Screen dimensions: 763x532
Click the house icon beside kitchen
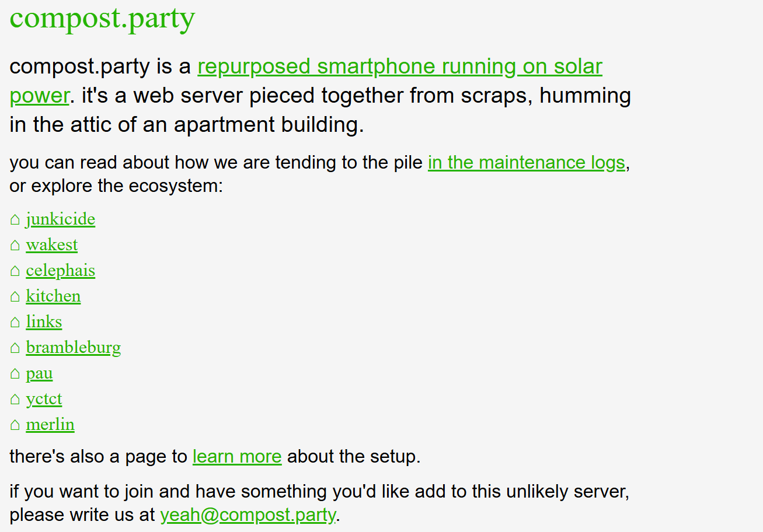pos(15,297)
